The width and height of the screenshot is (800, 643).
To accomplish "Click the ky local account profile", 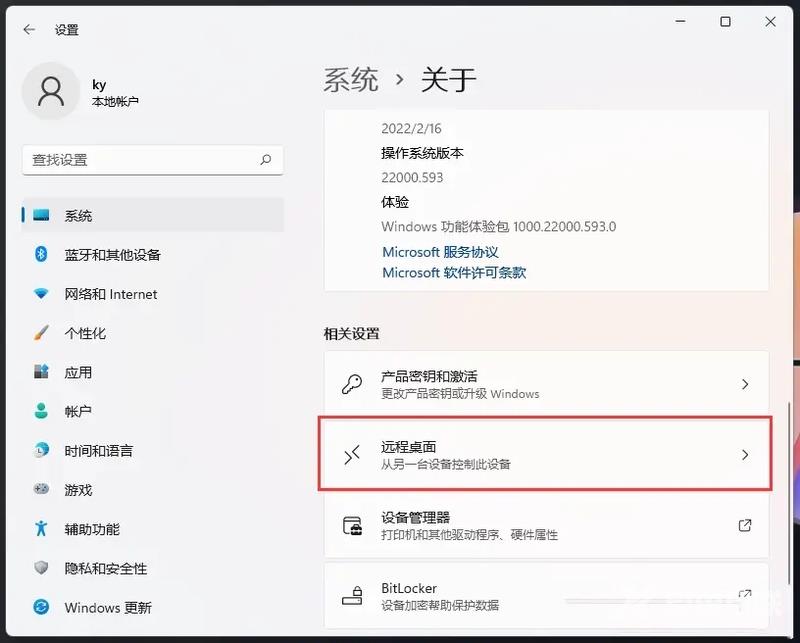I will 90,92.
